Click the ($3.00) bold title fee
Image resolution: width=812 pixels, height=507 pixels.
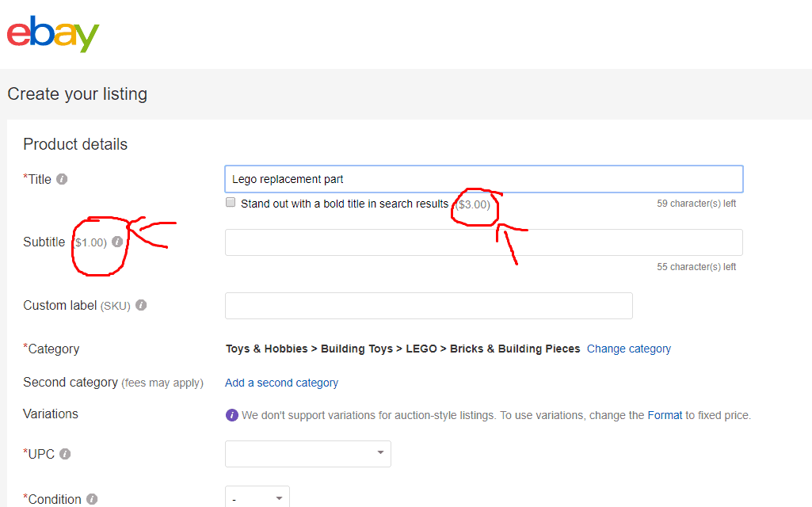tap(473, 204)
